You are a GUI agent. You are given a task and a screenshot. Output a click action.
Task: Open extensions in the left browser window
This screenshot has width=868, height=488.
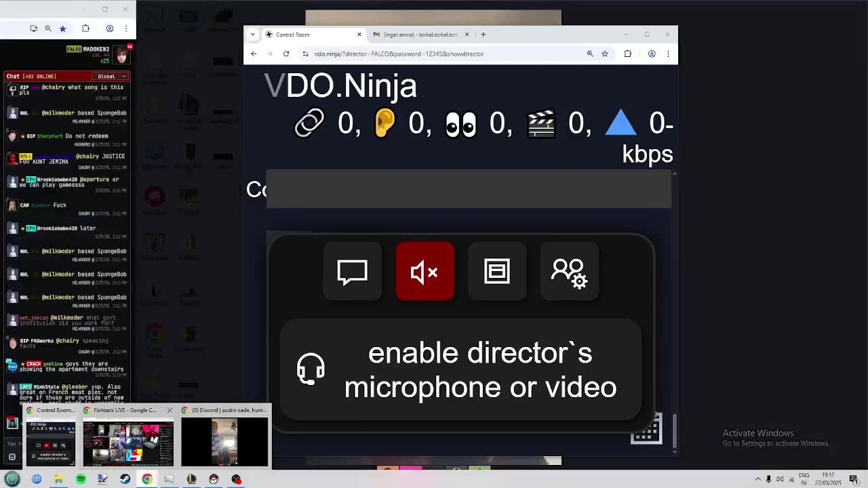[85, 28]
